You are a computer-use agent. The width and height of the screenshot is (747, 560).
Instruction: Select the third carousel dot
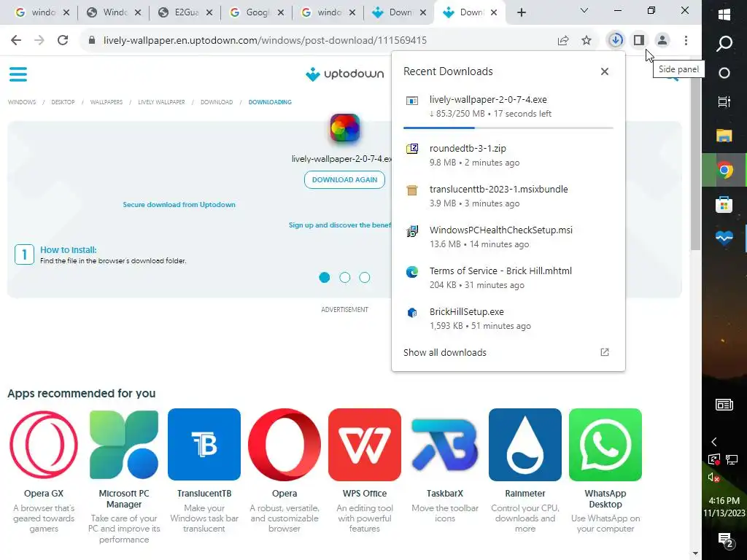[x=365, y=278]
